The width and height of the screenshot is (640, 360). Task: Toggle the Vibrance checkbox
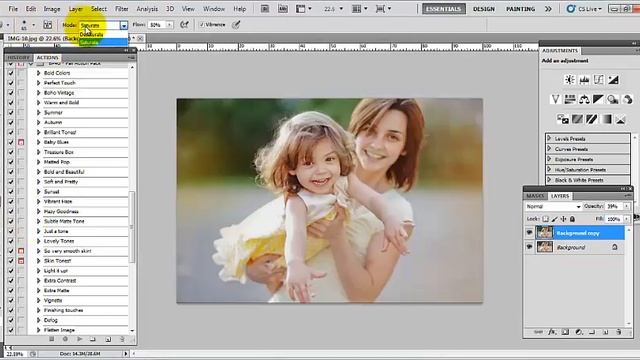tap(202, 25)
